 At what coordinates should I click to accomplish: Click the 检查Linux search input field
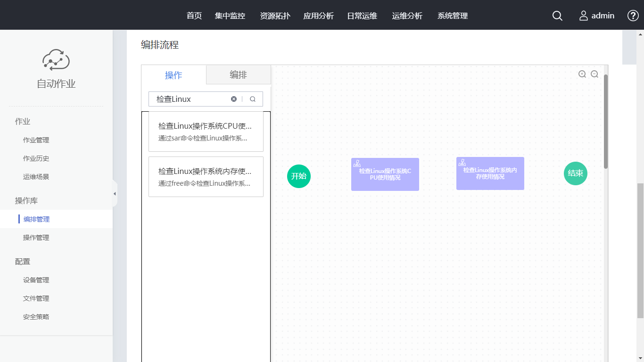[191, 99]
